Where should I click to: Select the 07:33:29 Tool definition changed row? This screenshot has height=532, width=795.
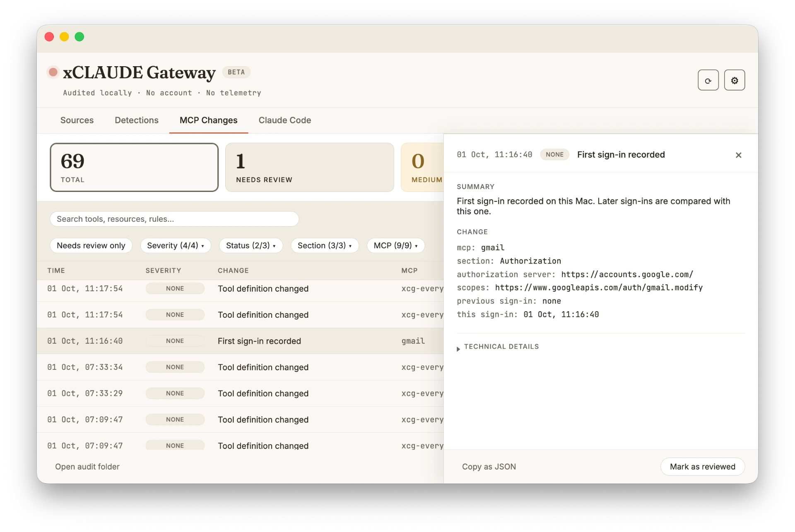click(x=240, y=393)
